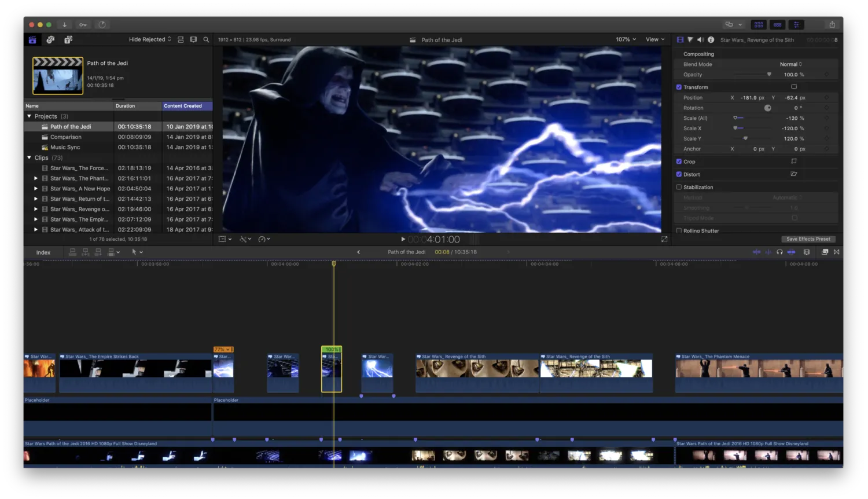This screenshot has width=868, height=499.
Task: Click the Share export icon
Action: [x=832, y=24]
